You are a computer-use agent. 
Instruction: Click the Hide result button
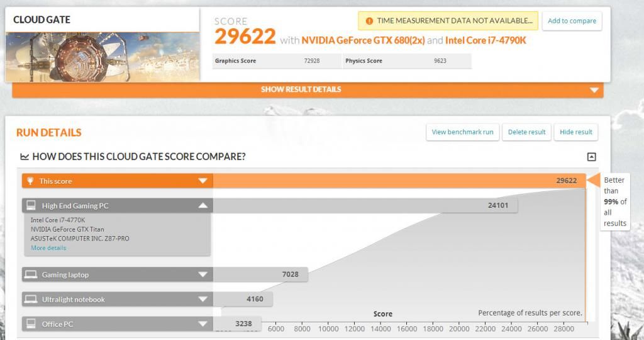pos(575,132)
